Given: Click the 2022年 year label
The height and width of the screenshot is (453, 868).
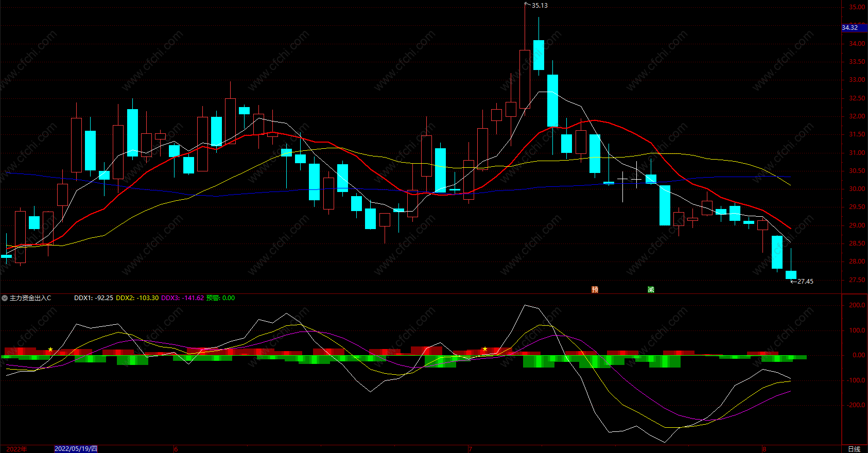Looking at the screenshot, I should point(16,449).
